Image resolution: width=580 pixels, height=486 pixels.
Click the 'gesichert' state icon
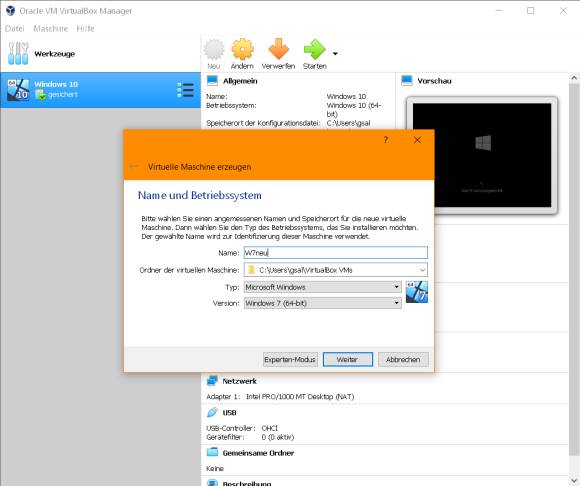tap(40, 95)
